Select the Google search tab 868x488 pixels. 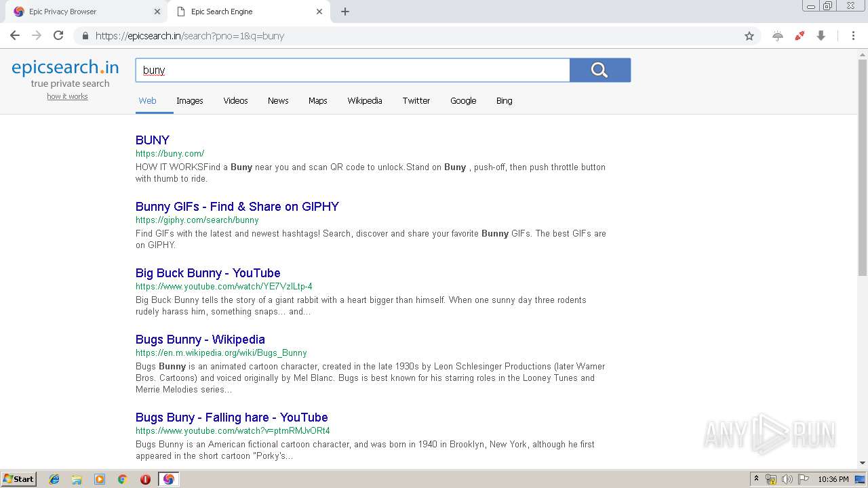pos(463,100)
